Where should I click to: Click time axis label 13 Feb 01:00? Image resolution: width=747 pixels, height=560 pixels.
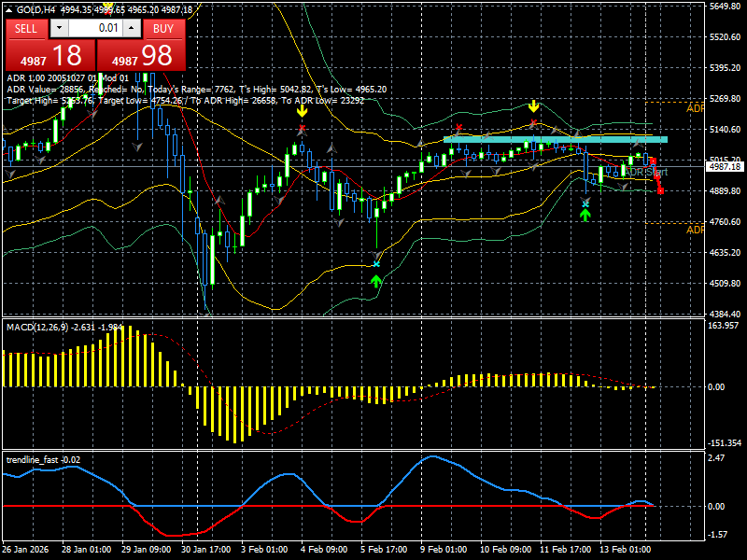coord(625,550)
